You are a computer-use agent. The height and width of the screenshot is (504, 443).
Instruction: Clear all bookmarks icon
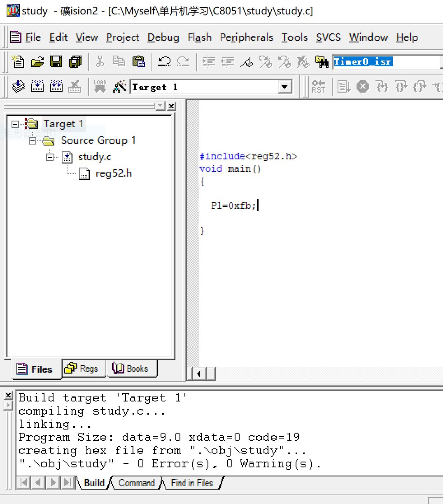point(303,62)
